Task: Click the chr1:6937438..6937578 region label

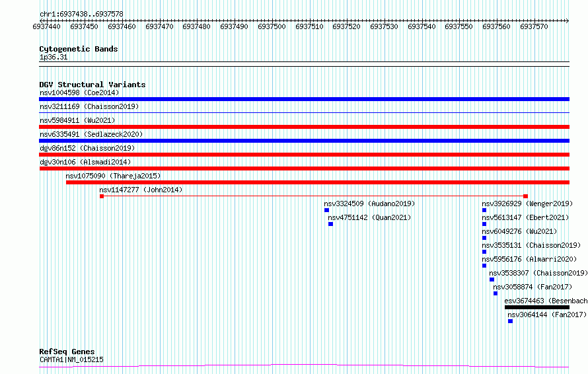Action: tap(81, 15)
